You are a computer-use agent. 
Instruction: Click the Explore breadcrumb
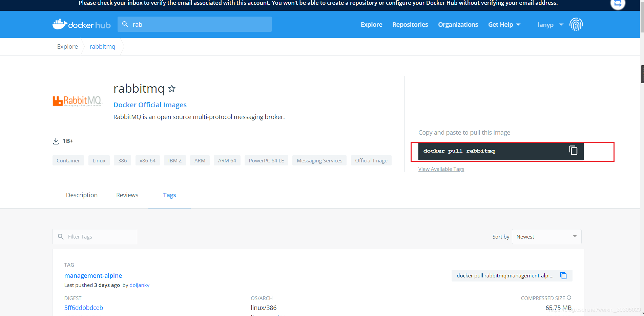coord(67,47)
